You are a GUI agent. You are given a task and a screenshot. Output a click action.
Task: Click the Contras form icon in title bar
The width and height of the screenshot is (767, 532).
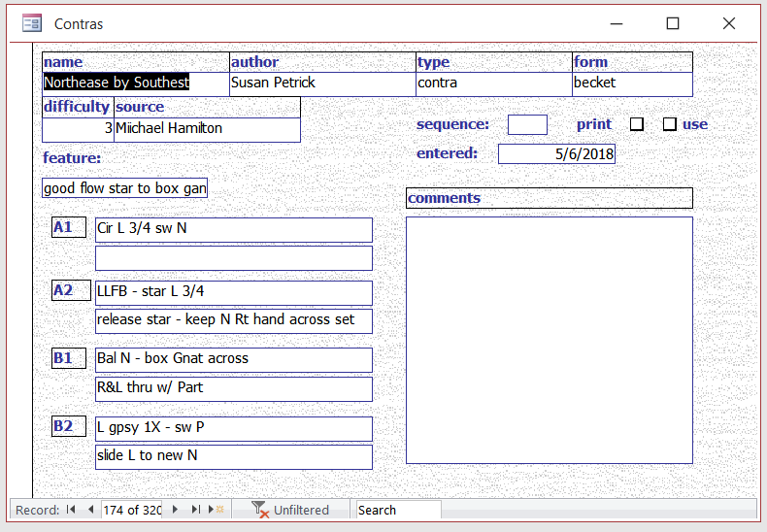(x=32, y=23)
